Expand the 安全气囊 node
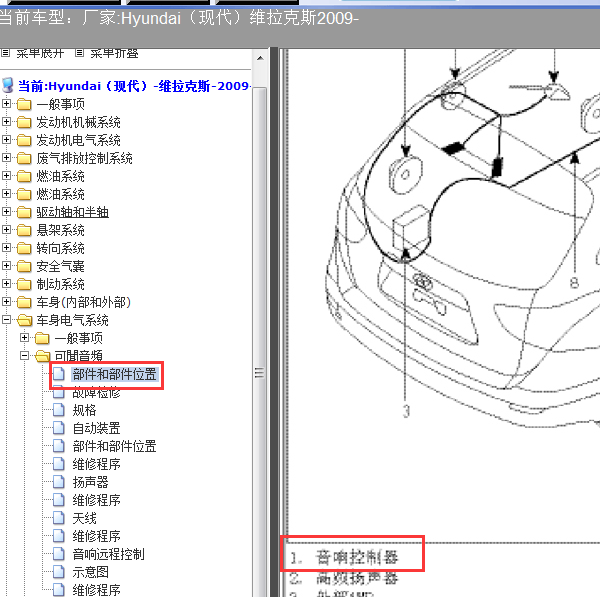This screenshot has width=600, height=597. point(6,265)
